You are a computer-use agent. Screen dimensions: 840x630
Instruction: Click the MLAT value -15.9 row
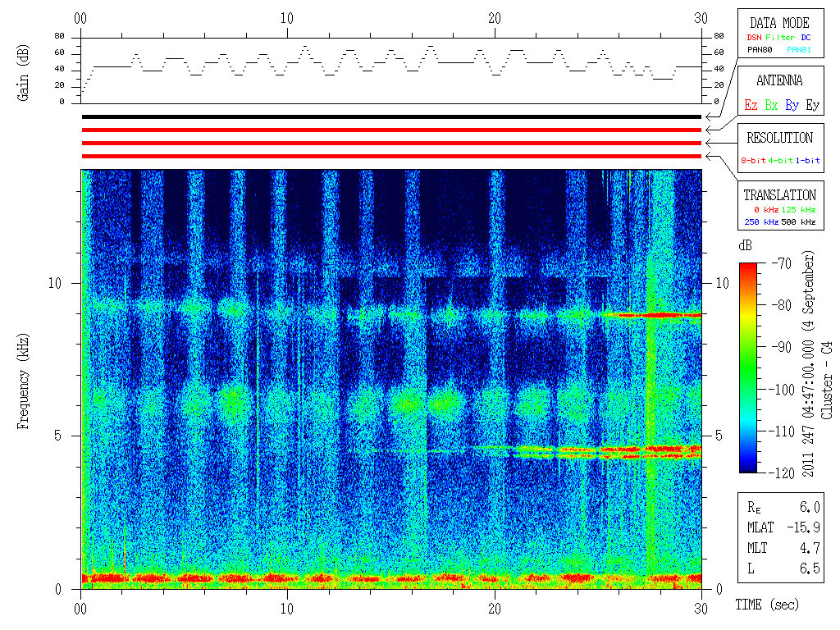pyautogui.click(x=783, y=527)
